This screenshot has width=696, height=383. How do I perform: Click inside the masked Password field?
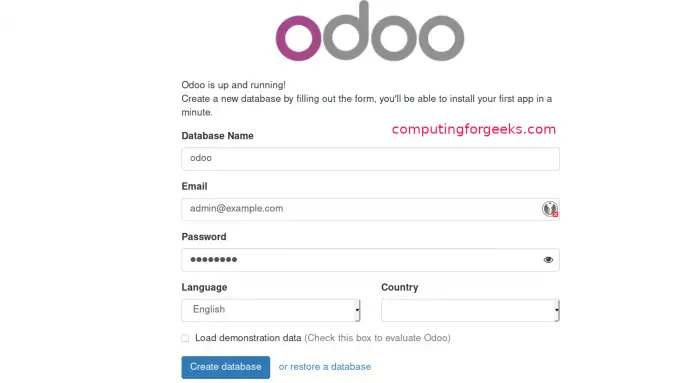click(x=370, y=260)
